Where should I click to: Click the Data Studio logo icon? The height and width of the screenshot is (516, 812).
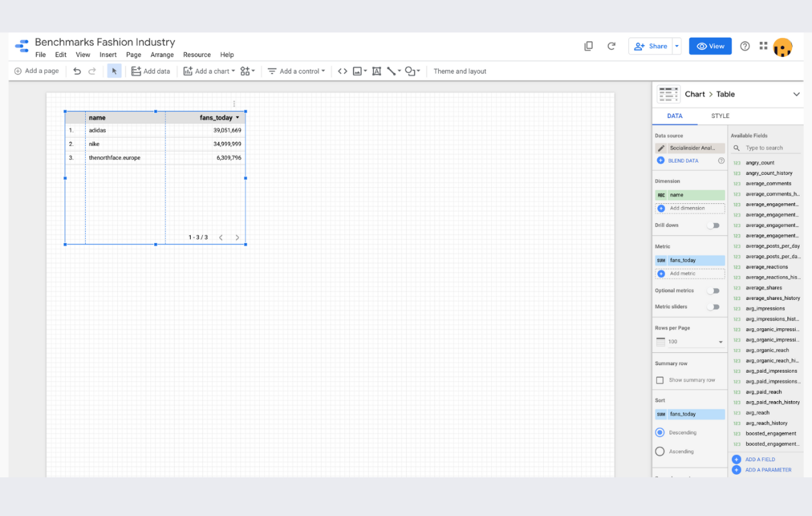click(x=22, y=46)
